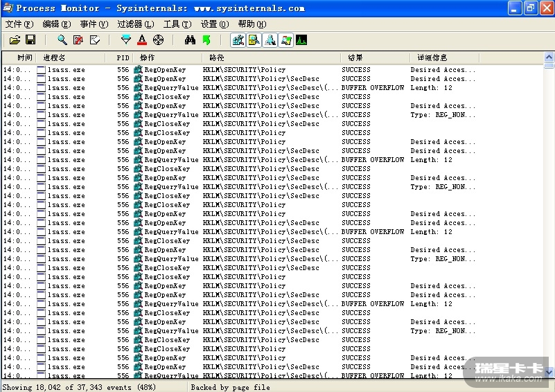Click the Highlight icon with red underline
The image size is (555, 392).
[142, 40]
